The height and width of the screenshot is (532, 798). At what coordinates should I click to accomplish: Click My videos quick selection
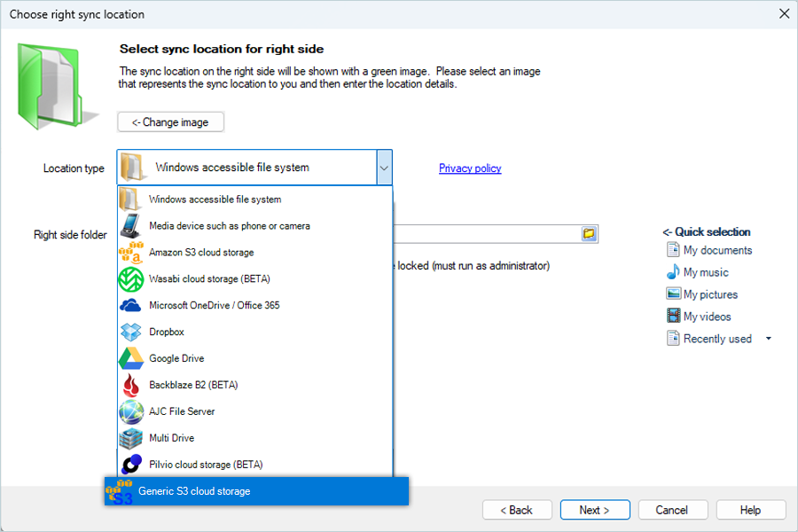point(699,317)
